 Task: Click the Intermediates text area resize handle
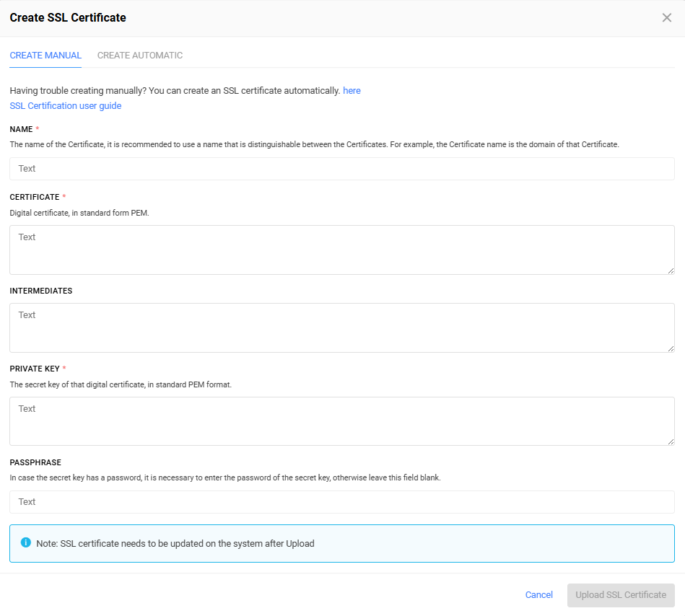click(x=671, y=348)
